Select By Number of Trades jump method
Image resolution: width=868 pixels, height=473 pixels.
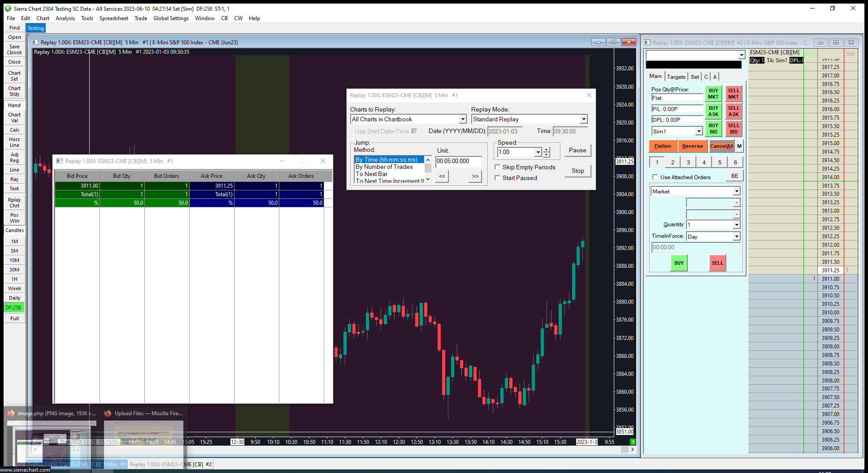point(384,167)
